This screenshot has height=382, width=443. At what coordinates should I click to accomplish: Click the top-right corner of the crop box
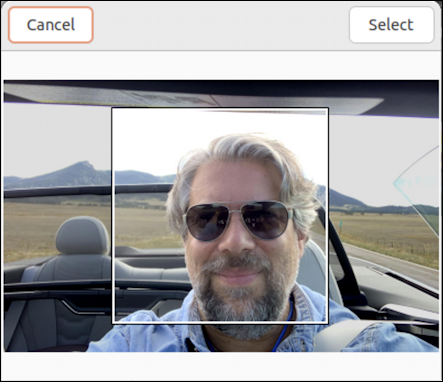point(328,108)
